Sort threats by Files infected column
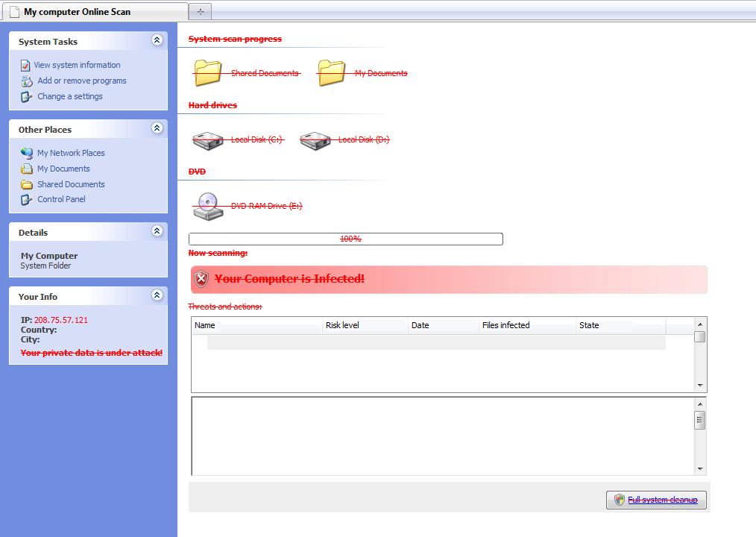 [527, 326]
